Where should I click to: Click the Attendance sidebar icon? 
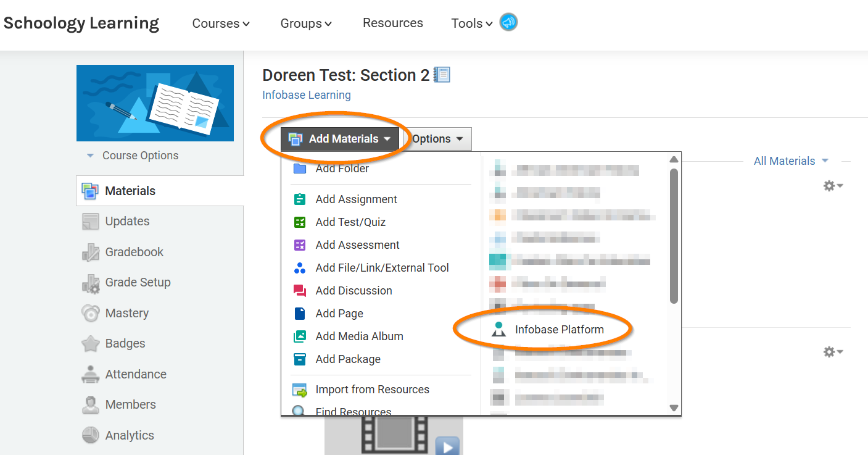tap(90, 374)
